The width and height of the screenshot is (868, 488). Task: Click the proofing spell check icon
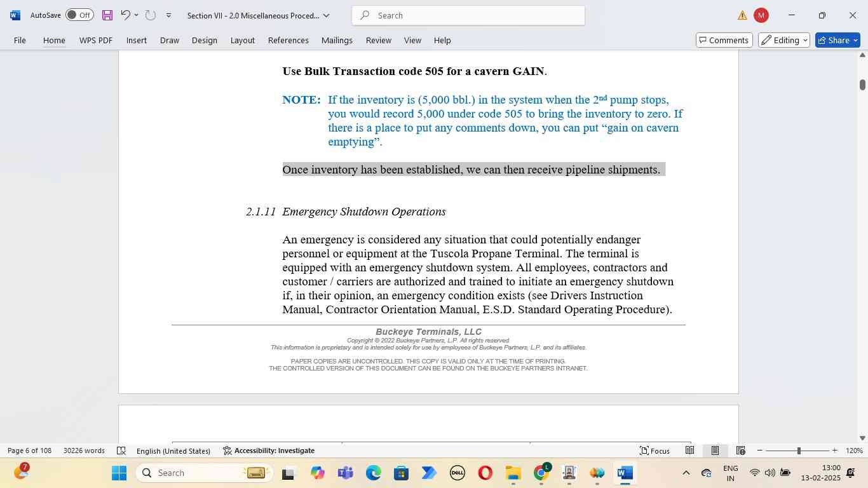point(121,451)
